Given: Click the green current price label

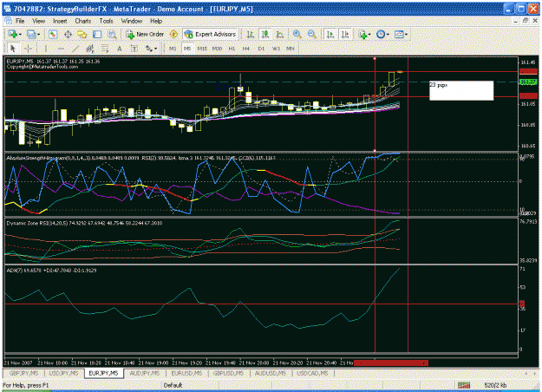Looking at the screenshot, I should tap(528, 82).
